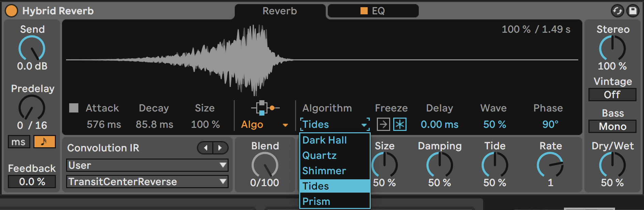
Task: Open the Algo routing dropdown
Action: pyautogui.click(x=265, y=125)
